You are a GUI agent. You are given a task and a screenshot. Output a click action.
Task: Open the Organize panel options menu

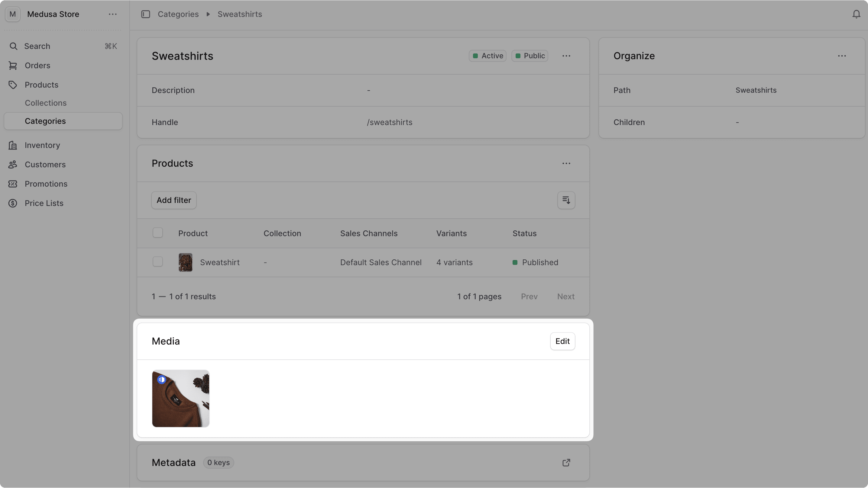(842, 56)
